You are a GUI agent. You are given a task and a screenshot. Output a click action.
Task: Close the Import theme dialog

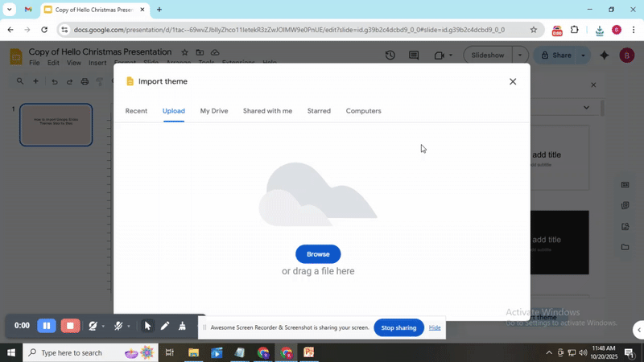513,81
